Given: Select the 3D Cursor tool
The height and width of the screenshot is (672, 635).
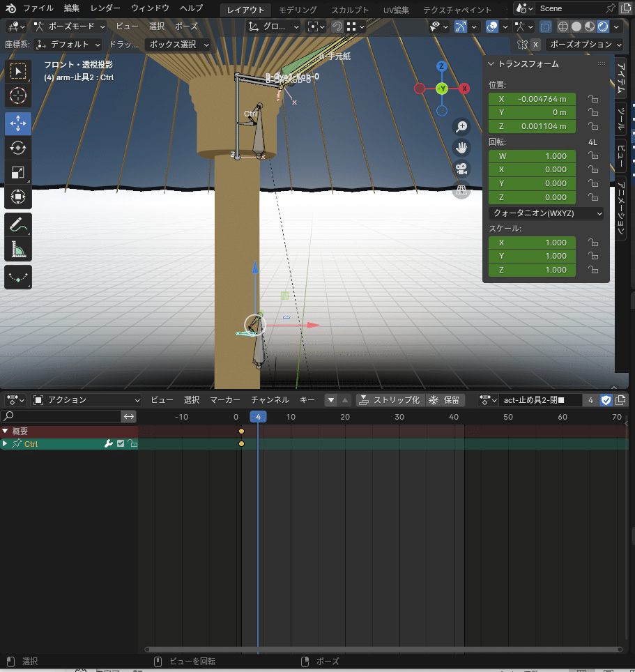Looking at the screenshot, I should [18, 96].
